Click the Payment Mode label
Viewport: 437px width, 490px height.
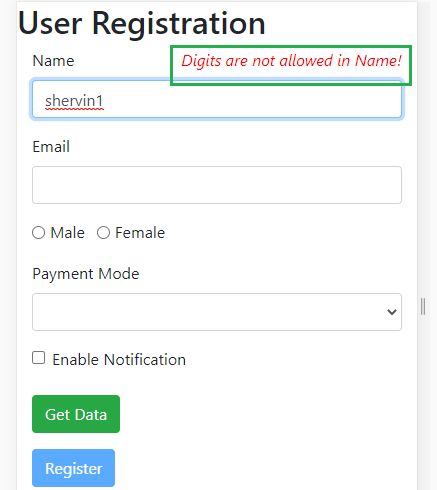pos(86,274)
